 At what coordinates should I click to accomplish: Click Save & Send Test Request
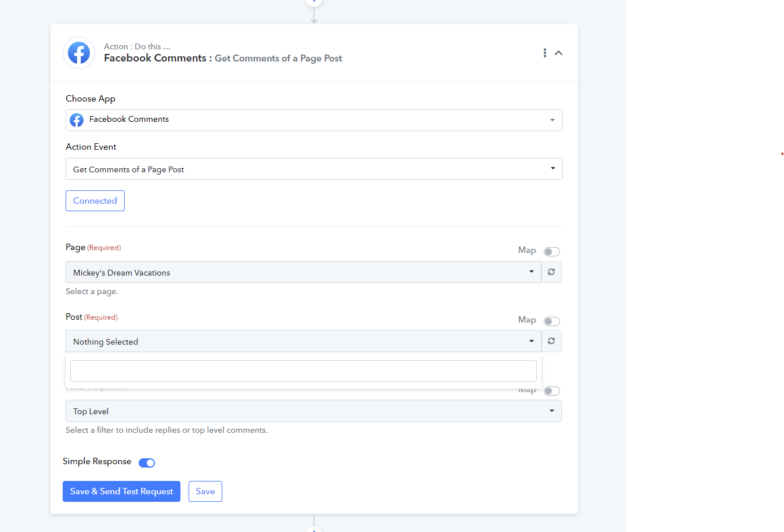(x=121, y=491)
